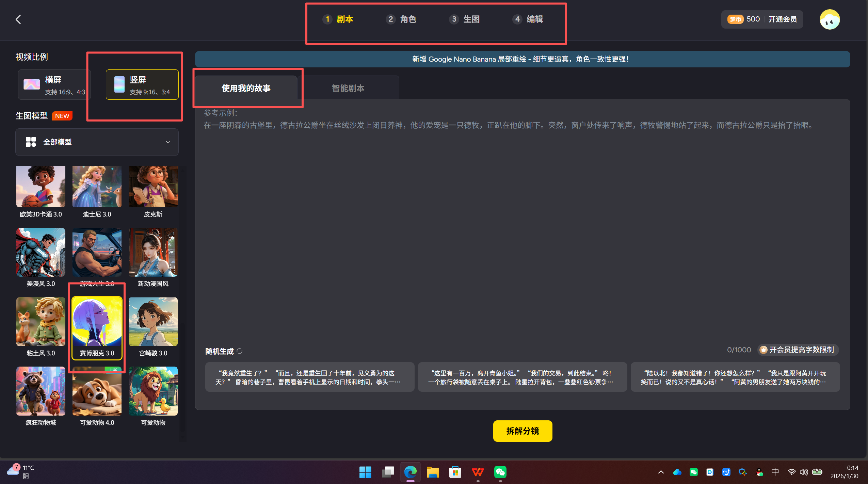This screenshot has width=868, height=484.
Task: Expand hidden system tray icons
Action: tap(660, 472)
